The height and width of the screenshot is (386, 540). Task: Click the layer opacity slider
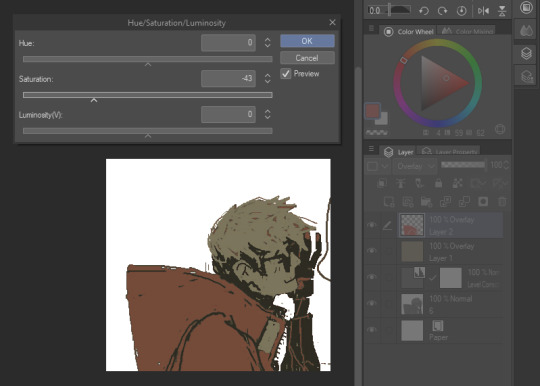tap(463, 165)
